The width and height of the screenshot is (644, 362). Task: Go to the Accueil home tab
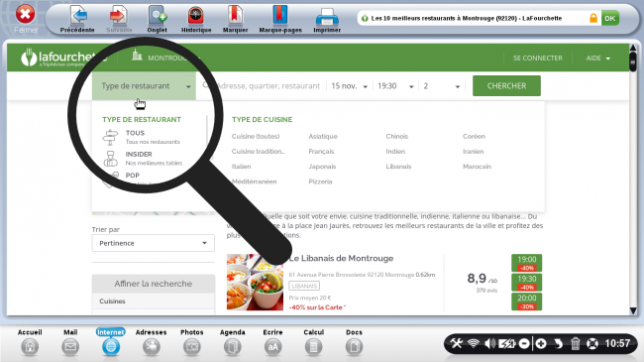click(30, 343)
